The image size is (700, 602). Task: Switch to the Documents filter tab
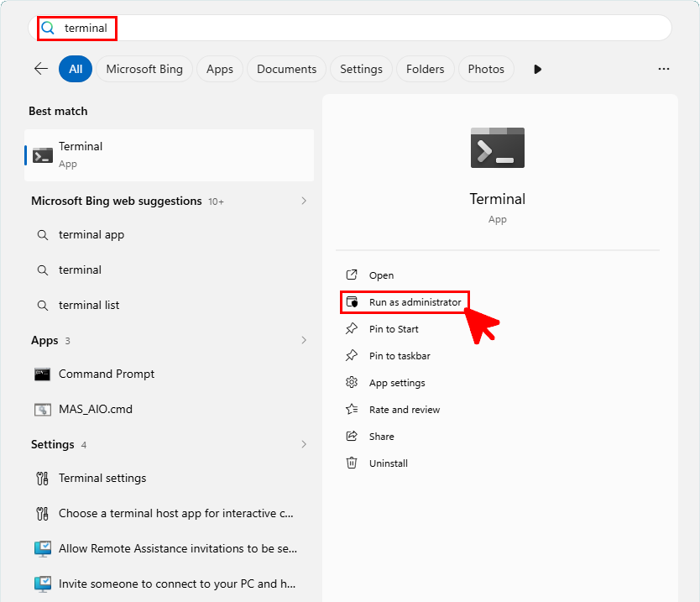[286, 69]
